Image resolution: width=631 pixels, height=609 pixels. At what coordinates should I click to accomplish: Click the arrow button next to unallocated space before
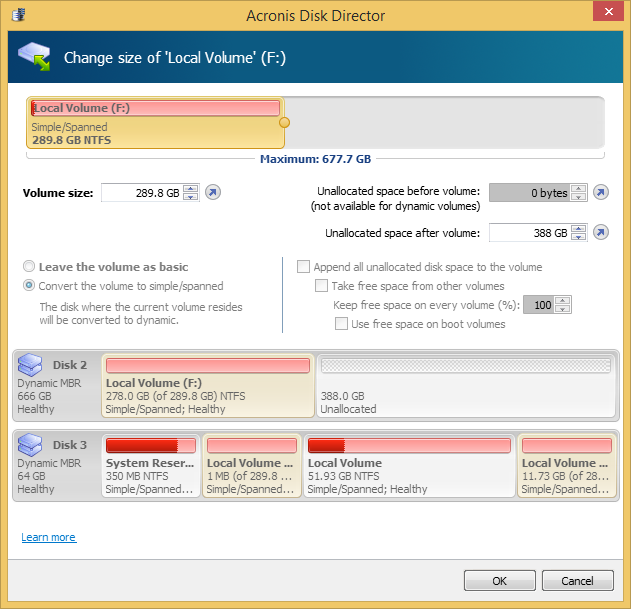(x=601, y=192)
